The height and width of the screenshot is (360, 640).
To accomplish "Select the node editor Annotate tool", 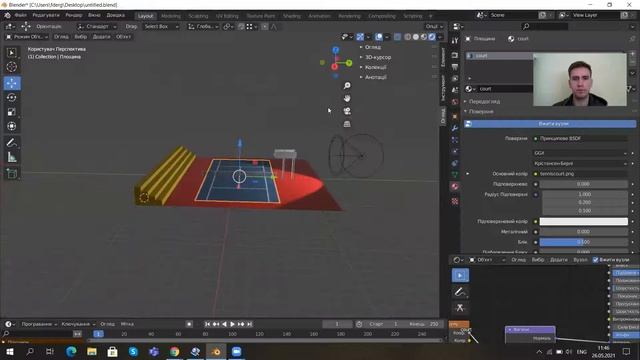I will click(x=460, y=292).
